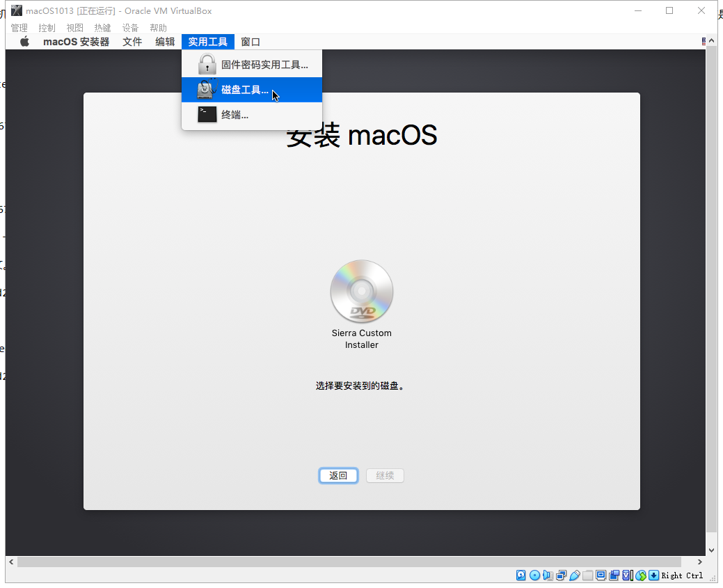Select the Sierra Custom Installer DVD icon
Viewport: 723px width, 588px height.
click(362, 291)
